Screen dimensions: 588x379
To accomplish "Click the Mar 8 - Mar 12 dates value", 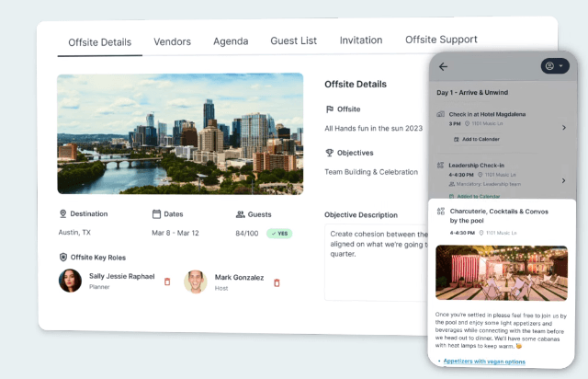I will [175, 233].
